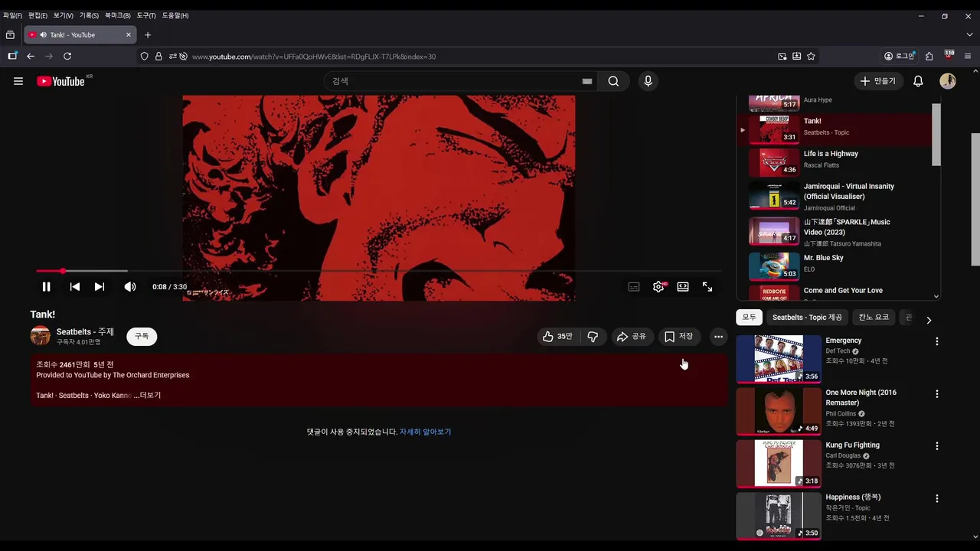
Task: Open the browser extensions puzzle icon
Action: [929, 57]
